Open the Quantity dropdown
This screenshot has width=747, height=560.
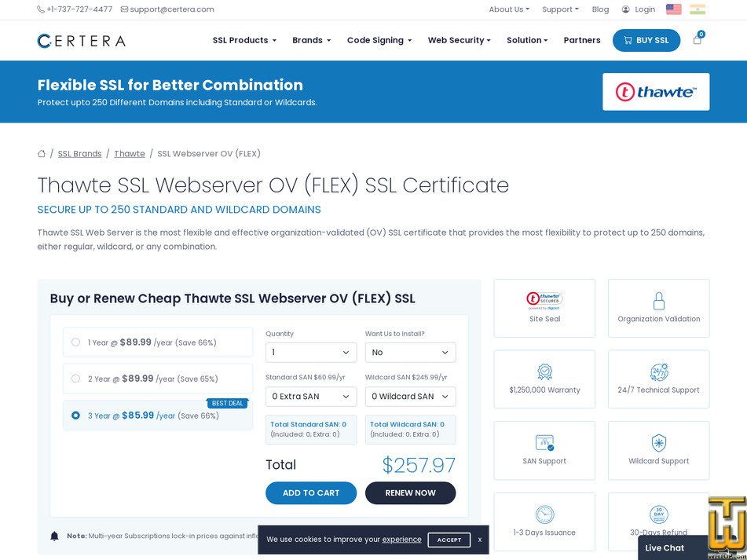pyautogui.click(x=310, y=352)
